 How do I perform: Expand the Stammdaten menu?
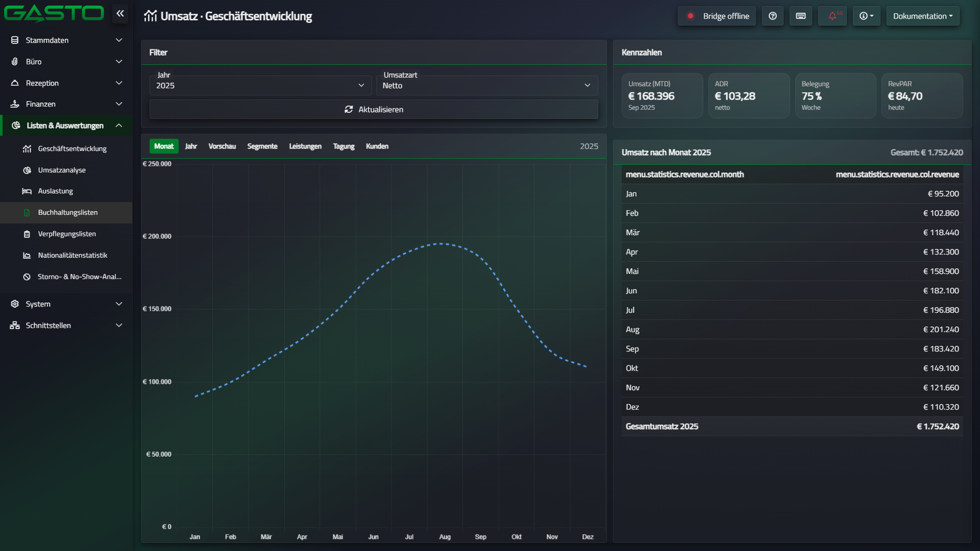[x=66, y=40]
